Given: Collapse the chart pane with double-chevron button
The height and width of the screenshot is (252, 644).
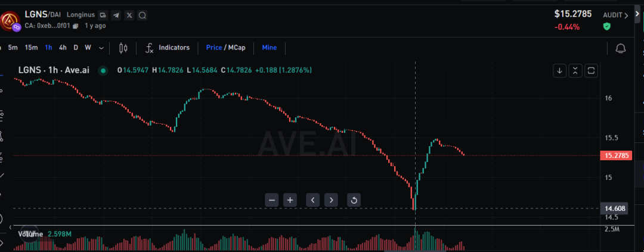Looking at the screenshot, I should [575, 70].
